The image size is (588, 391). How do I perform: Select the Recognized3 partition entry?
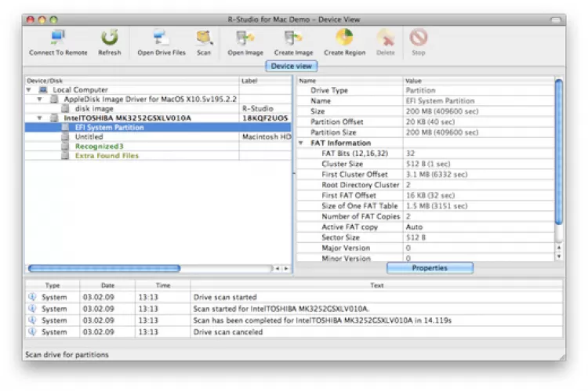[100, 146]
